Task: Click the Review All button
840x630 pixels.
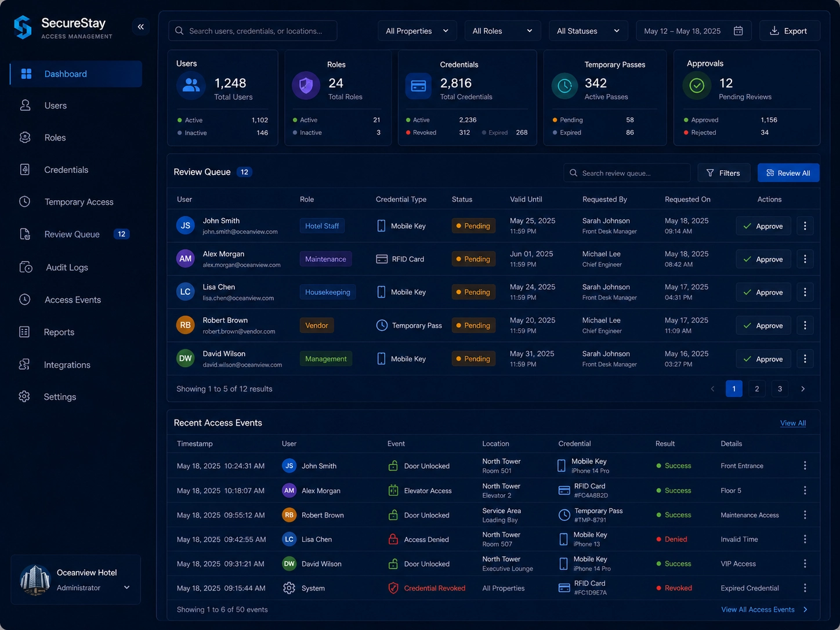Action: point(788,173)
